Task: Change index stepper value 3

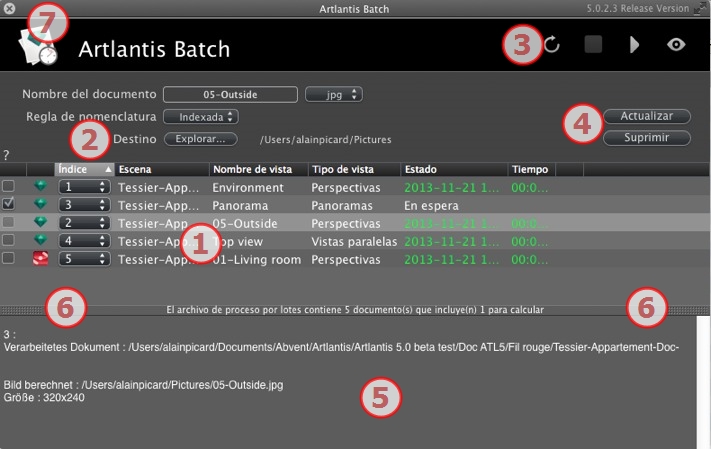Action: point(84,205)
